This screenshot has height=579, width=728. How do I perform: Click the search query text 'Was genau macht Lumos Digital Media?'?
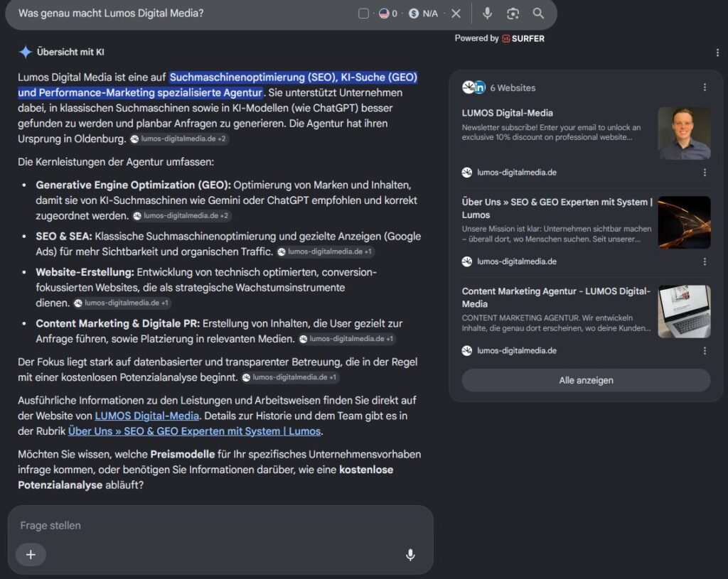[x=111, y=13]
